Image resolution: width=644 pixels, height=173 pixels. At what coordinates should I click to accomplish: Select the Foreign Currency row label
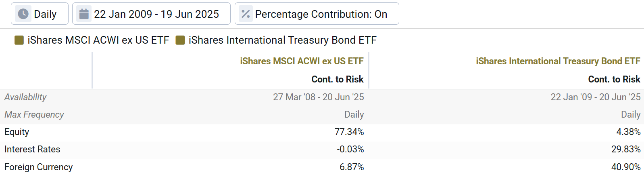(39, 167)
